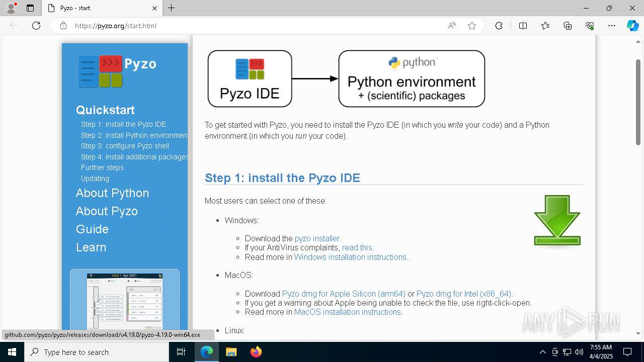Click the Microsoft Edge taskbar icon

point(207,352)
